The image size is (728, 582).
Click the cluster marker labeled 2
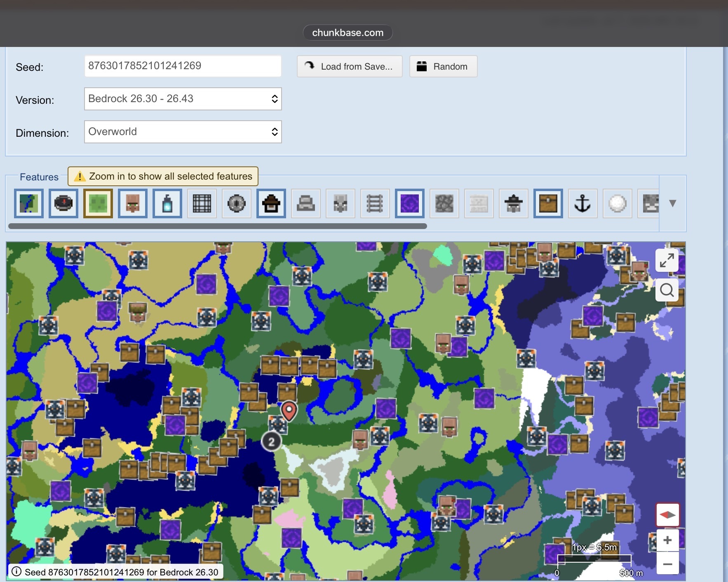pyautogui.click(x=271, y=442)
